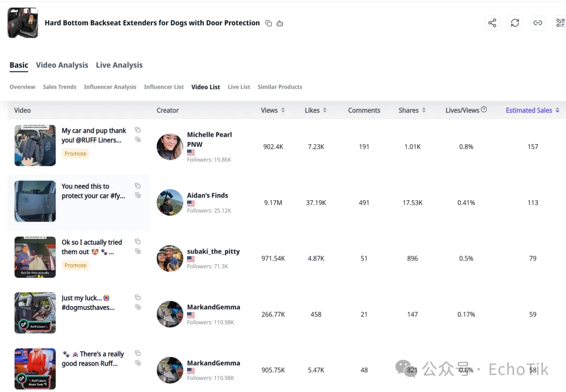Viewport: 566px width, 392px height.
Task: Open the Sales Trends sub-tab
Action: [60, 87]
